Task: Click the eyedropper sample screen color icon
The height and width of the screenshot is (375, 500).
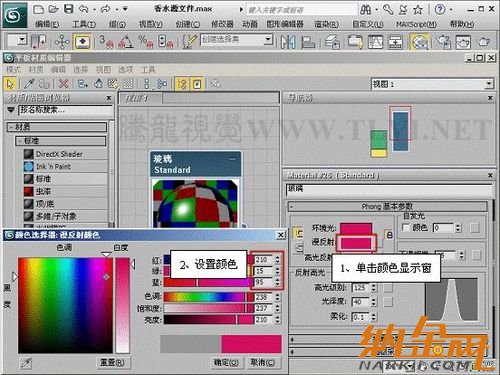Action: tap(26, 363)
